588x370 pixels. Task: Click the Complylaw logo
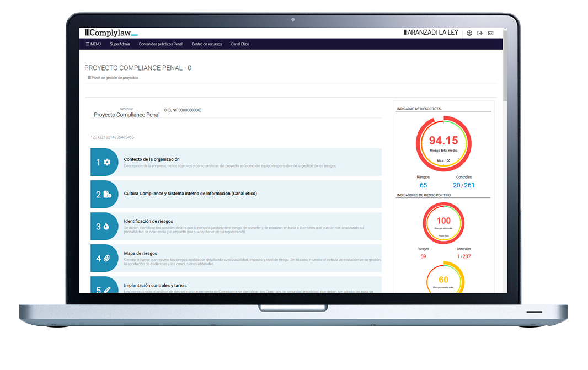pos(111,33)
